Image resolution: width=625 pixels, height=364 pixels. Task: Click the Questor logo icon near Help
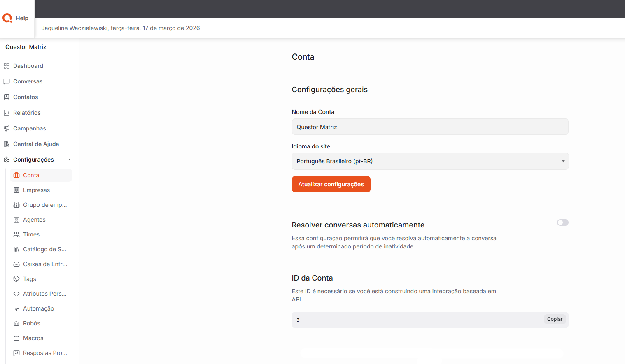[x=7, y=18]
